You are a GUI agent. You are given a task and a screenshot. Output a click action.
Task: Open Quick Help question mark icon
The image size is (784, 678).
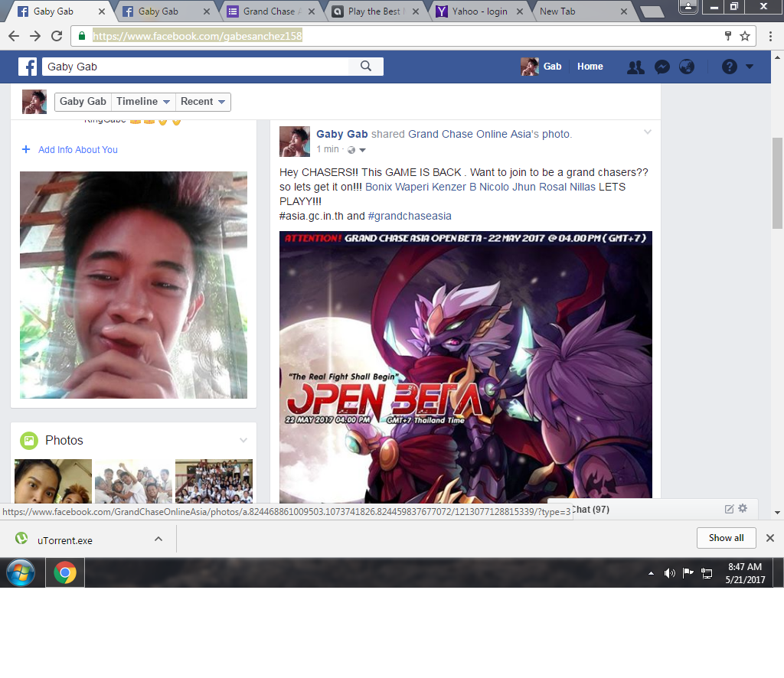coord(730,67)
